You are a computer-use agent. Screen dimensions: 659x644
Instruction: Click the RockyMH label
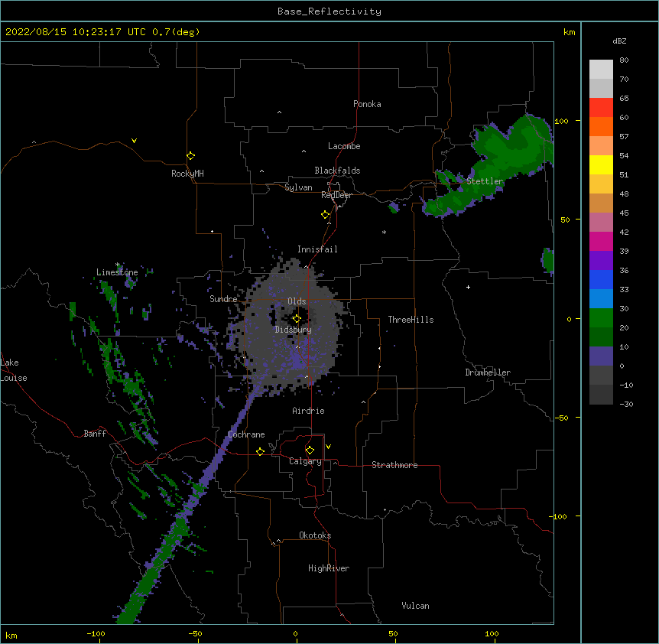[x=187, y=174]
